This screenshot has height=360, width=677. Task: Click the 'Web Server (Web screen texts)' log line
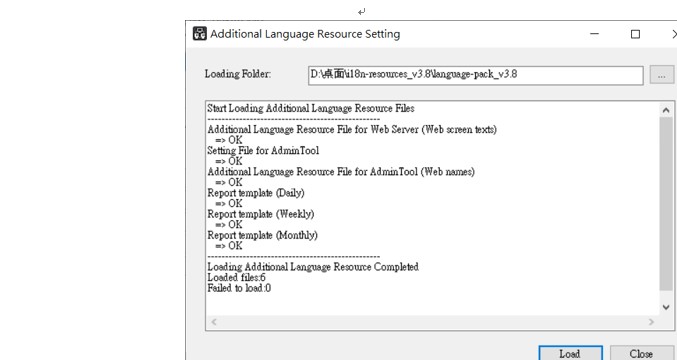352,129
